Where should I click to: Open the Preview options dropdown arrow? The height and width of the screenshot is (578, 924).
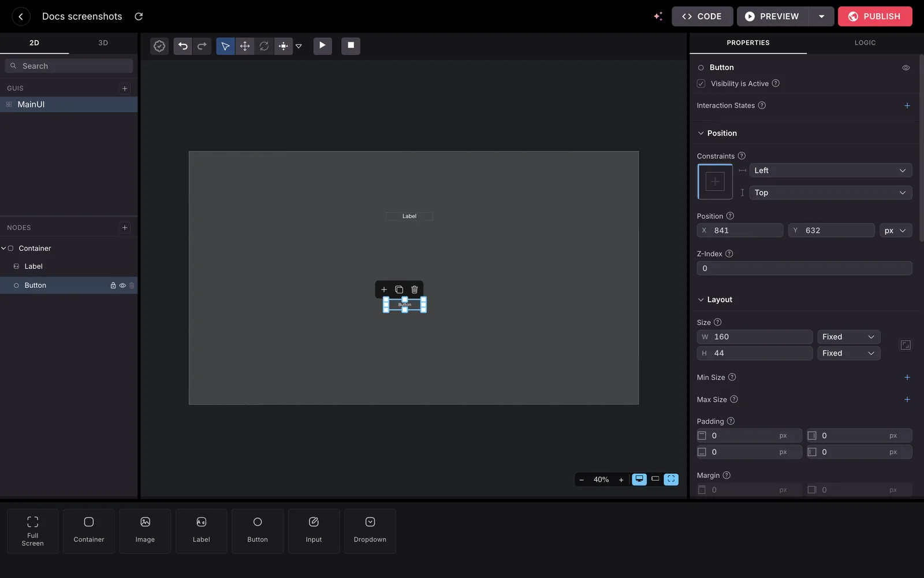coord(821,16)
